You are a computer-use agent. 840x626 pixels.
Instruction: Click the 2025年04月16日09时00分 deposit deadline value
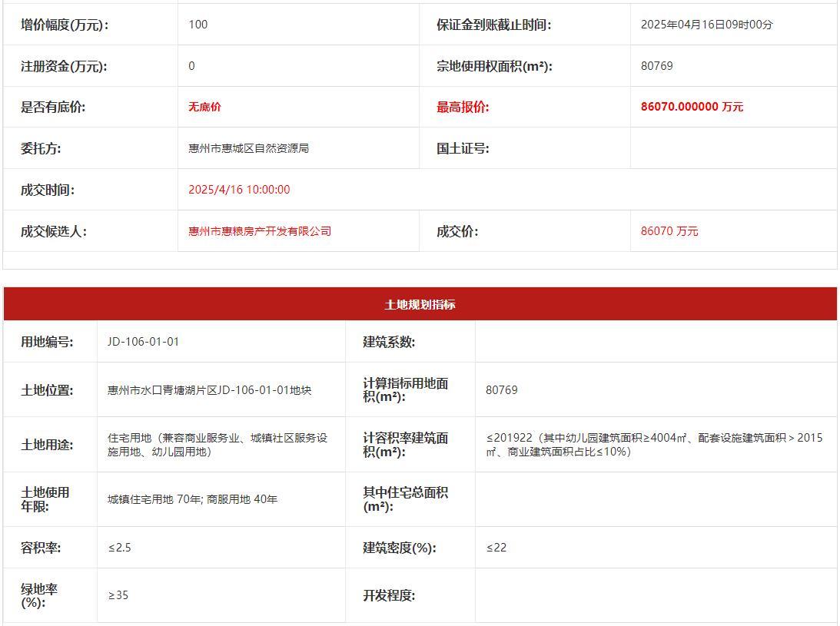click(706, 25)
